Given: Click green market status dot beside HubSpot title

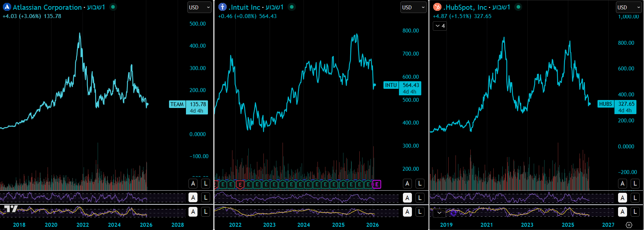Looking at the screenshot, I should [518, 7].
